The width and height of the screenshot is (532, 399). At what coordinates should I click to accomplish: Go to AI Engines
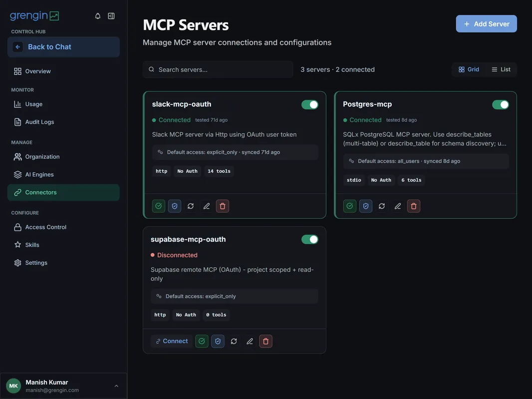point(63,174)
